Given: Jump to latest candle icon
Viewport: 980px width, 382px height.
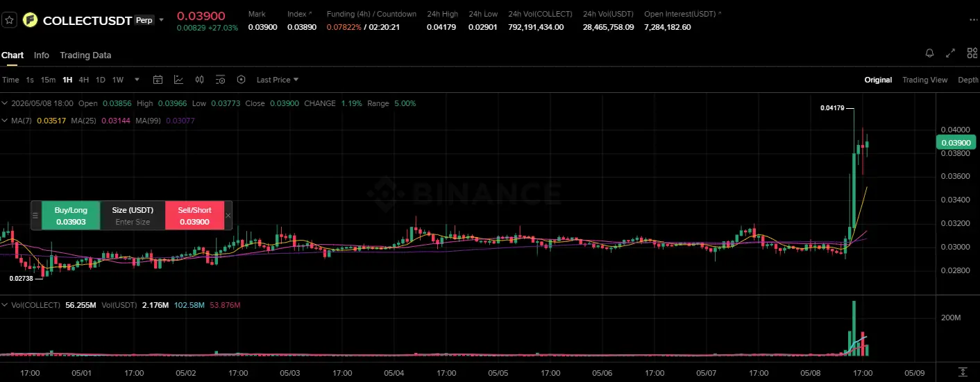Looking at the screenshot, I should pyautogui.click(x=963, y=372).
